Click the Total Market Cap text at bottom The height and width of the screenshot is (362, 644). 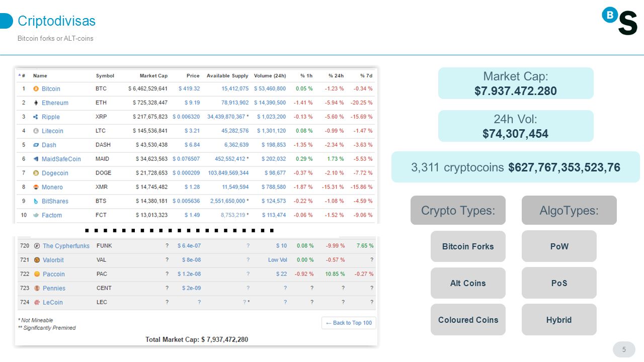197,339
